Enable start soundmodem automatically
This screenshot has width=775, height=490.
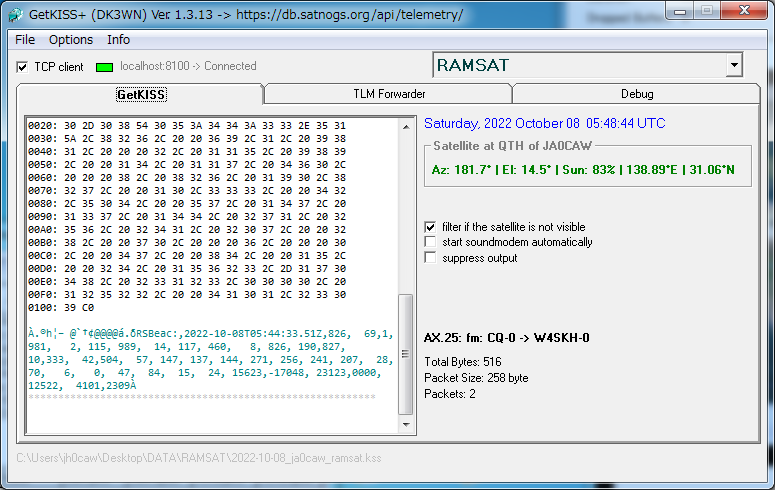(431, 242)
